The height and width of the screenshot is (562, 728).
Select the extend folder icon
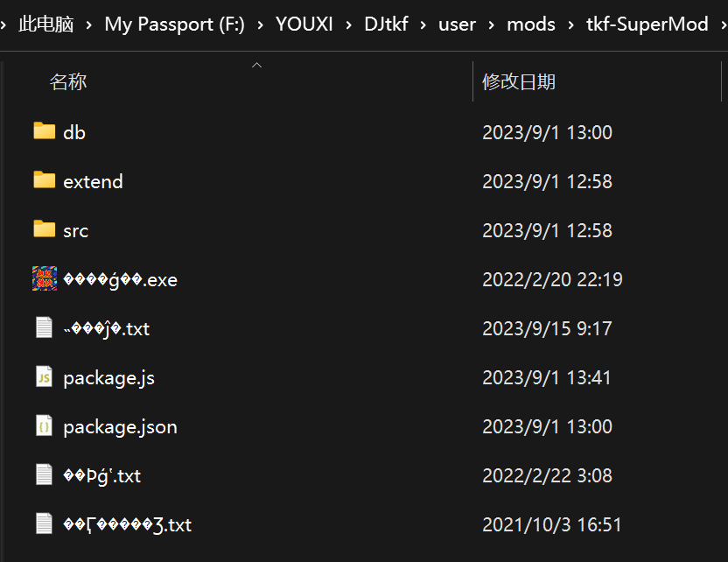[x=44, y=180]
